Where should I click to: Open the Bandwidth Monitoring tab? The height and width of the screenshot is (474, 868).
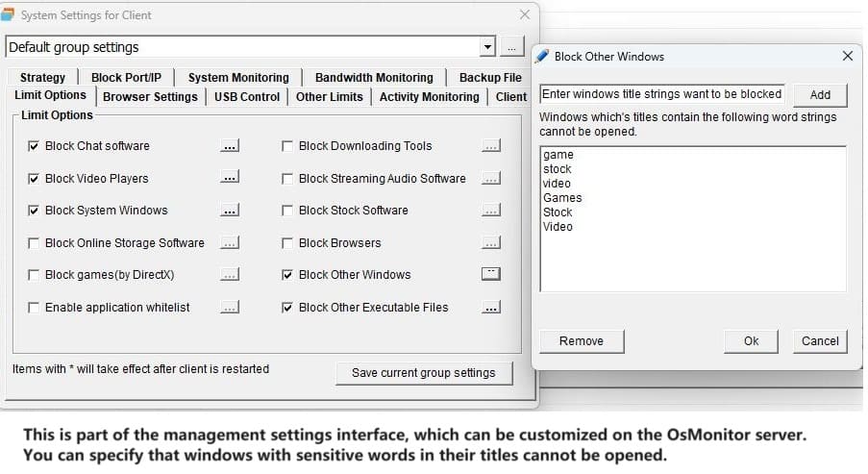pyautogui.click(x=374, y=78)
